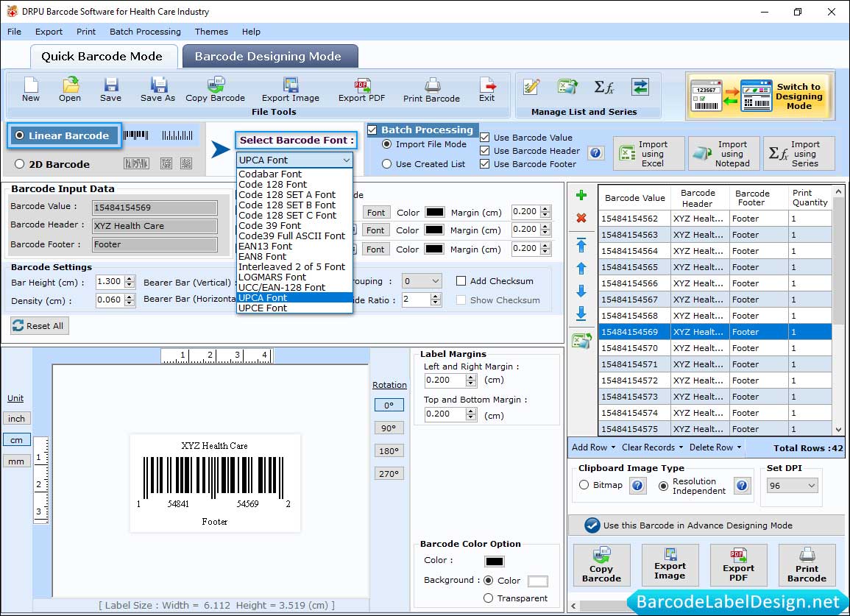Open the grouping dropdown showing 0
This screenshot has height=616, width=850.
point(422,281)
